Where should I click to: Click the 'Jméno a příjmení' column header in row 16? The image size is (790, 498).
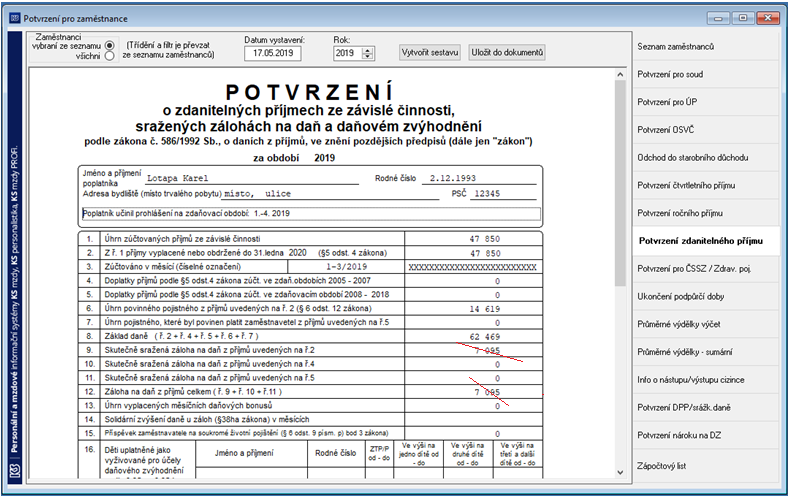[x=244, y=453]
